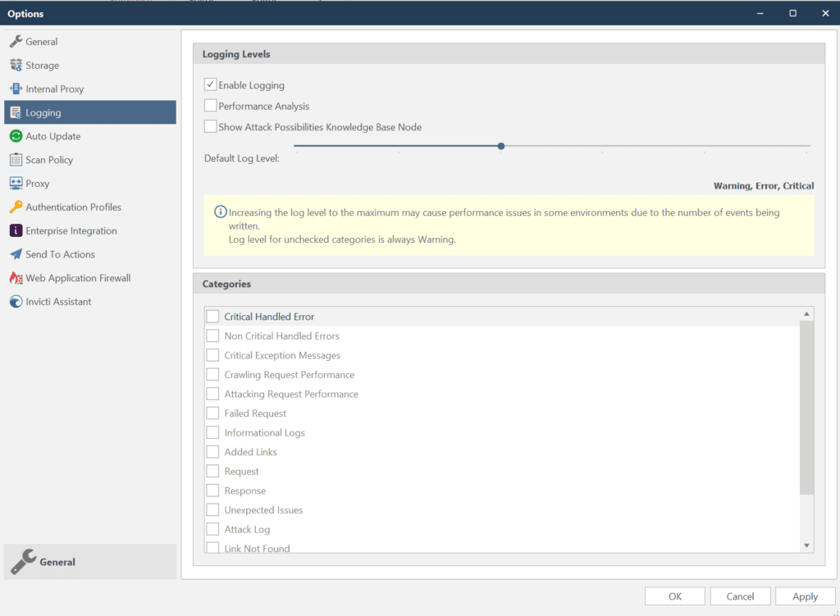The height and width of the screenshot is (616, 840).
Task: Select the Authentication Profiles key icon
Action: point(18,207)
